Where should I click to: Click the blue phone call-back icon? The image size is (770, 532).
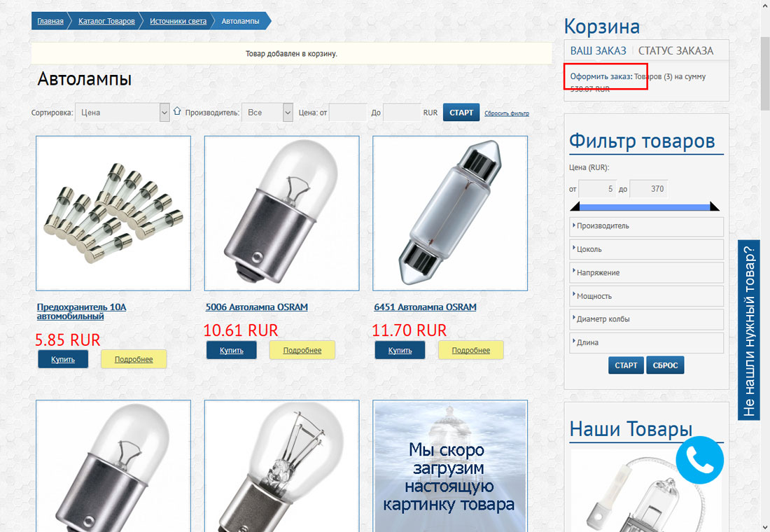(x=699, y=460)
